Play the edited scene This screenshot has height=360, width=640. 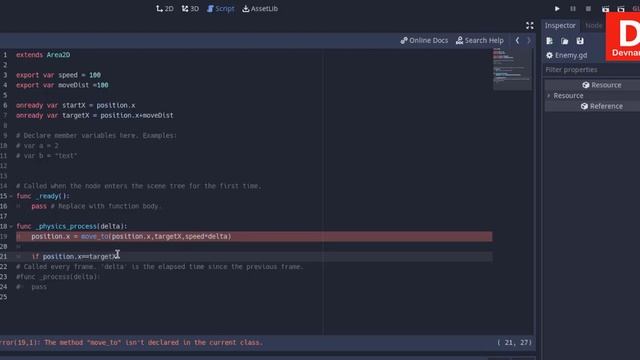point(605,9)
